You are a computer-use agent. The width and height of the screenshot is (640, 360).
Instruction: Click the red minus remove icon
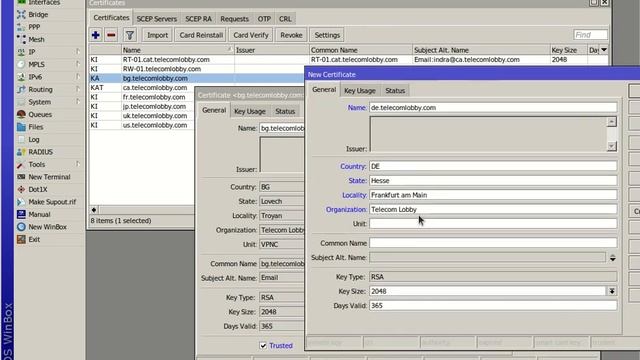pos(111,35)
